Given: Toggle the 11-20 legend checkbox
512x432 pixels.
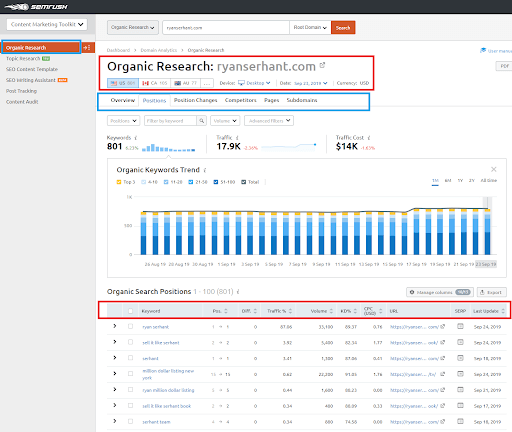Looking at the screenshot, I should pyautogui.click(x=166, y=182).
